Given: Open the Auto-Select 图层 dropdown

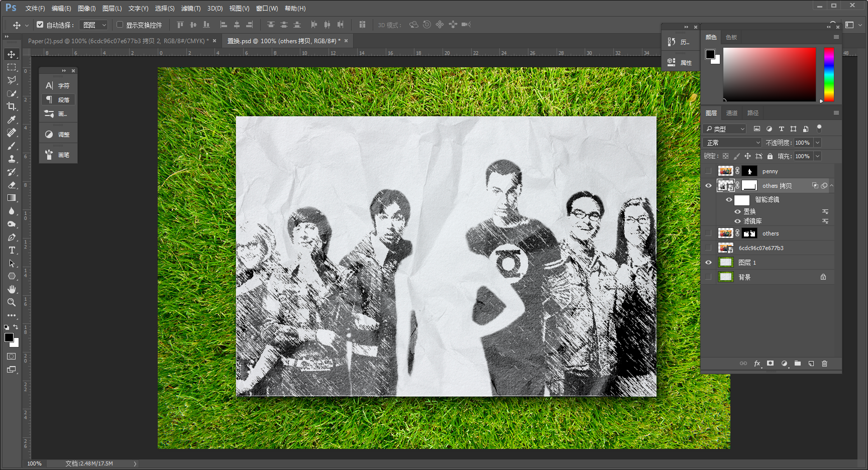Looking at the screenshot, I should pos(94,25).
